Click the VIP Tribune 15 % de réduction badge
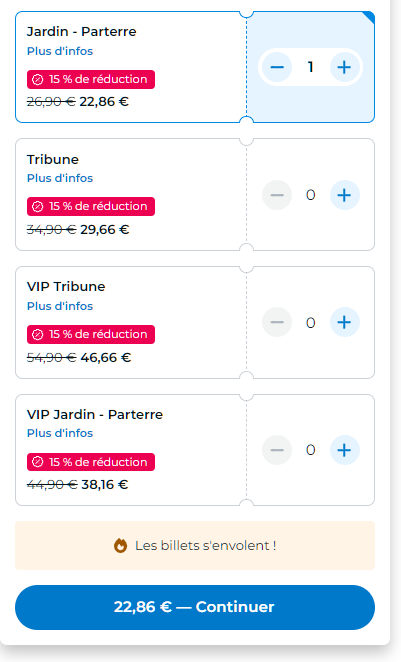Image resolution: width=401 pixels, height=662 pixels. [x=91, y=334]
